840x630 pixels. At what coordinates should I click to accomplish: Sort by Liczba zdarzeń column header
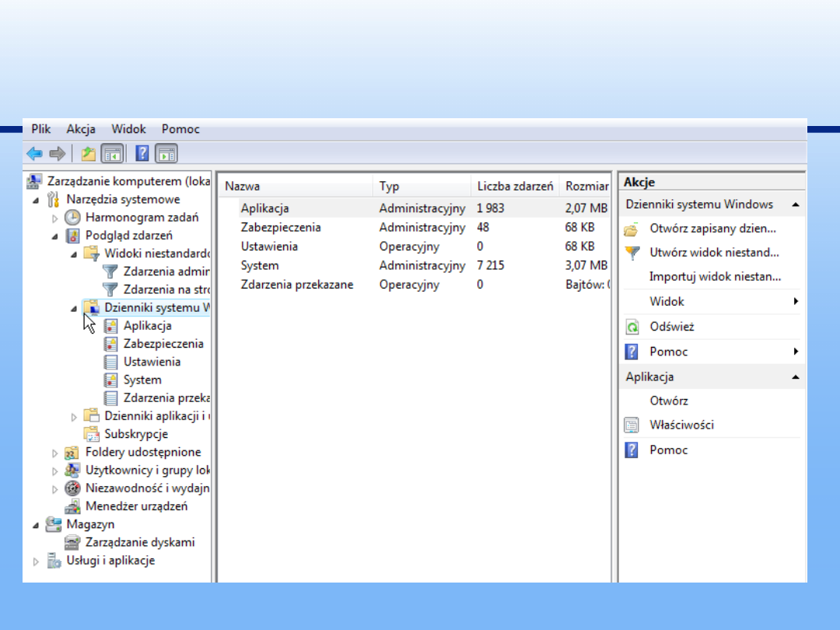(515, 187)
